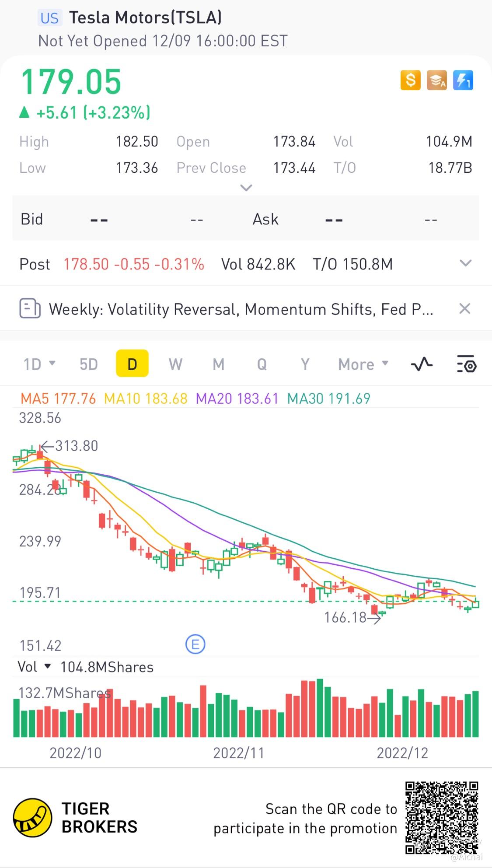The image size is (492, 868).
Task: Tap the Tiger Brokers logo
Action: coord(32,818)
